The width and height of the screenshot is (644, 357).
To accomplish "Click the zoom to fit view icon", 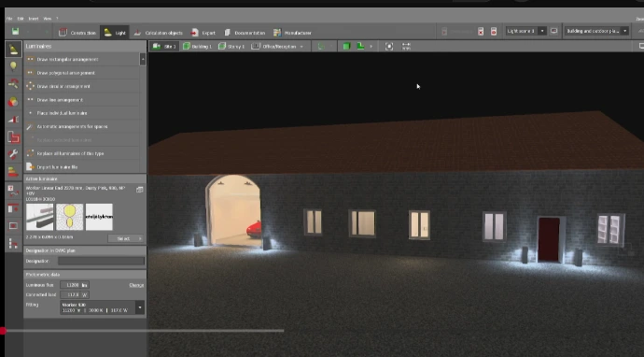I will (x=389, y=47).
